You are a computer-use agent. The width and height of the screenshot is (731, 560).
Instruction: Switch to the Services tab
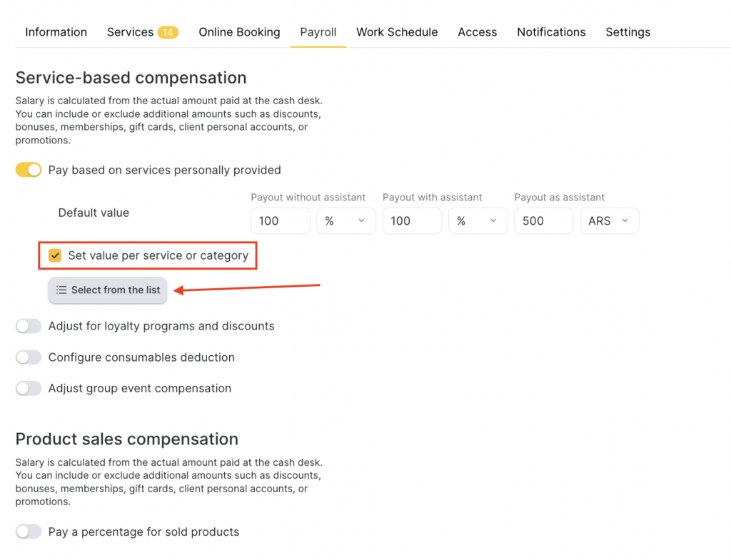pos(130,32)
